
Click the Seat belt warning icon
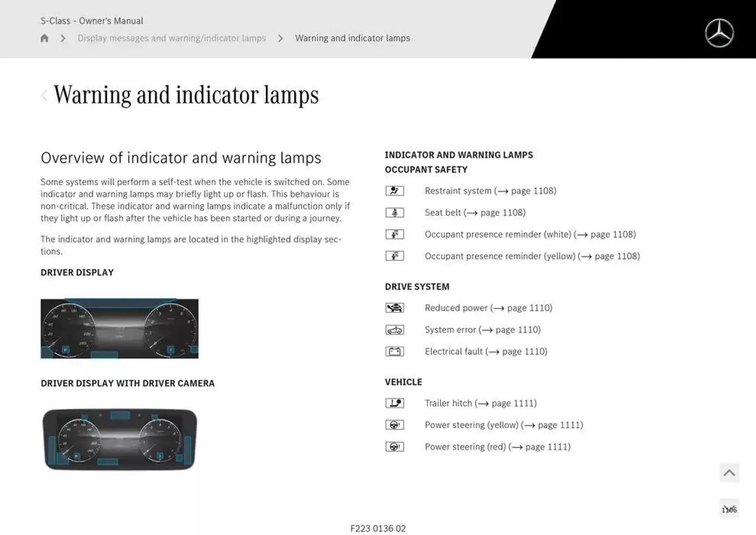click(395, 212)
